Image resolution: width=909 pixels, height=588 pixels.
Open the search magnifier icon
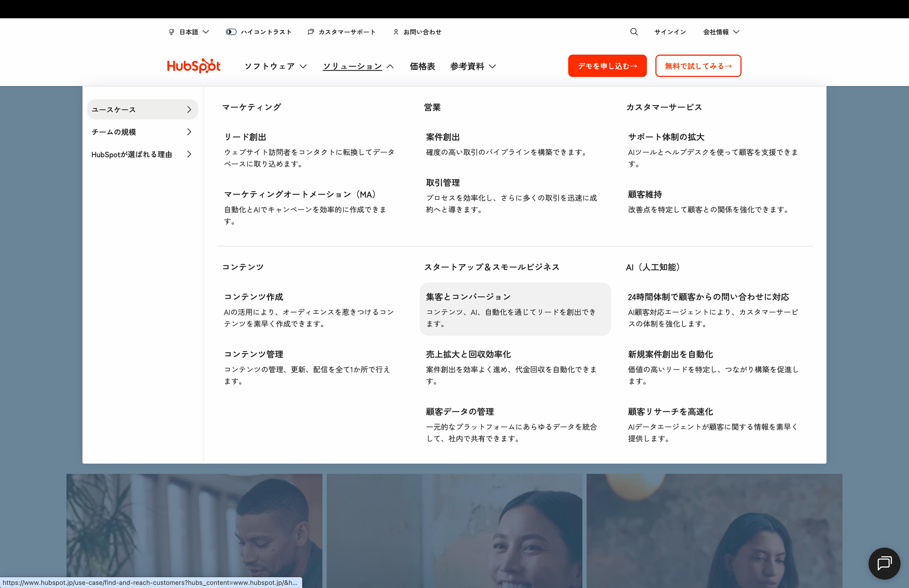634,32
